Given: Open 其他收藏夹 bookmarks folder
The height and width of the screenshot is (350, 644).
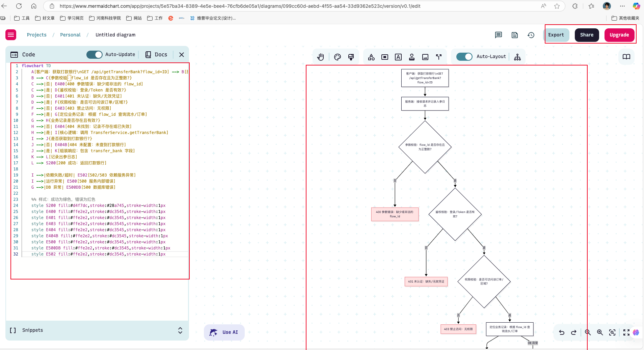Looking at the screenshot, I should 625,18.
